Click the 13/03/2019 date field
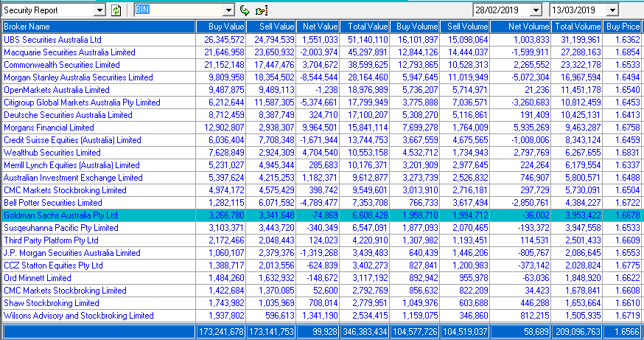 (x=578, y=10)
